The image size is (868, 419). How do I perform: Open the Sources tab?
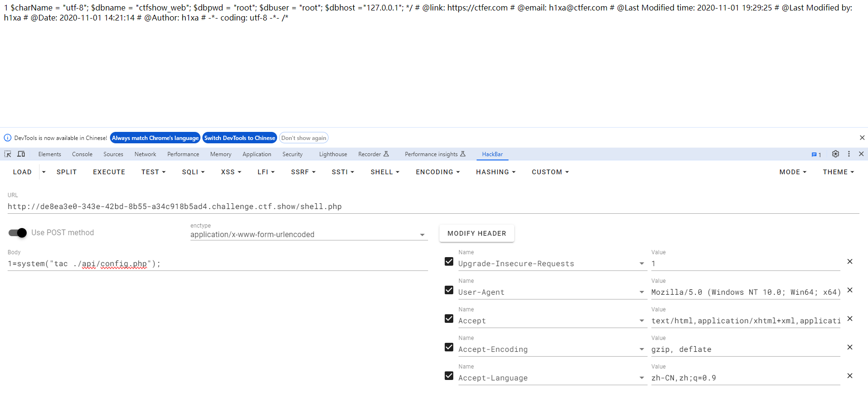coord(113,154)
